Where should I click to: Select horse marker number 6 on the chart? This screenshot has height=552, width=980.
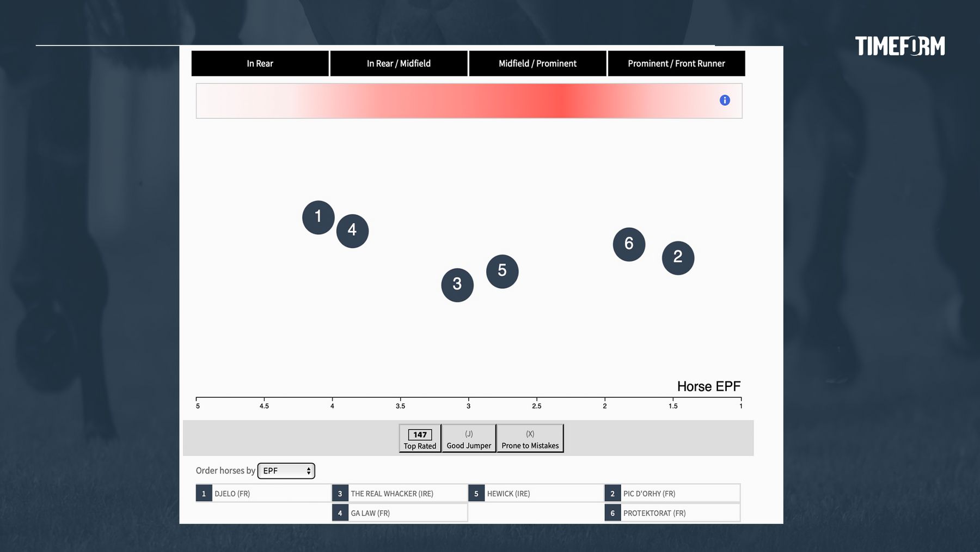(x=629, y=244)
